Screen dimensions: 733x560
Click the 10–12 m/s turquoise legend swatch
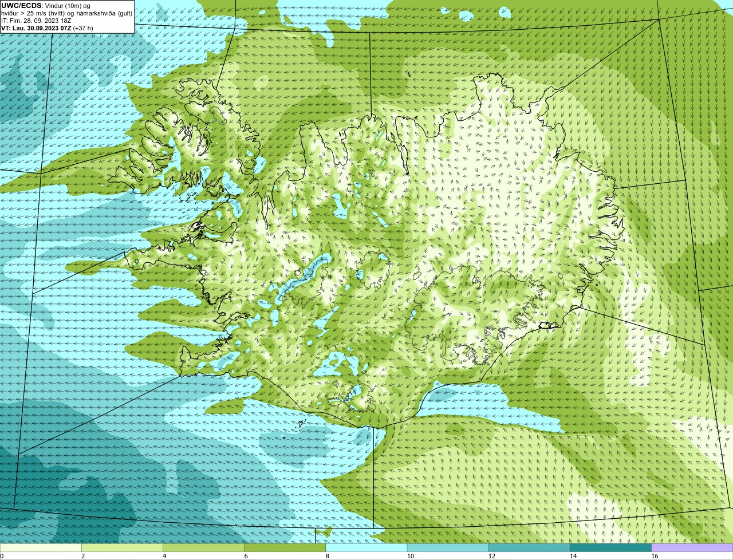tap(448, 548)
